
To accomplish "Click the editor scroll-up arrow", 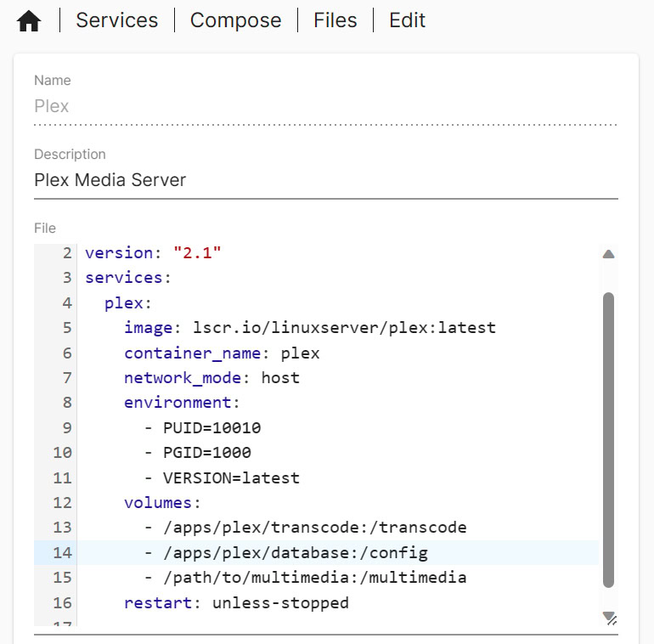I will (x=608, y=254).
